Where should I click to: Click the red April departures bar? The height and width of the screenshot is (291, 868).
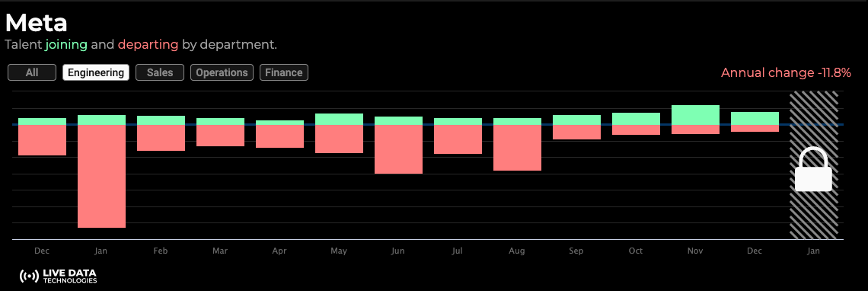[x=279, y=136]
